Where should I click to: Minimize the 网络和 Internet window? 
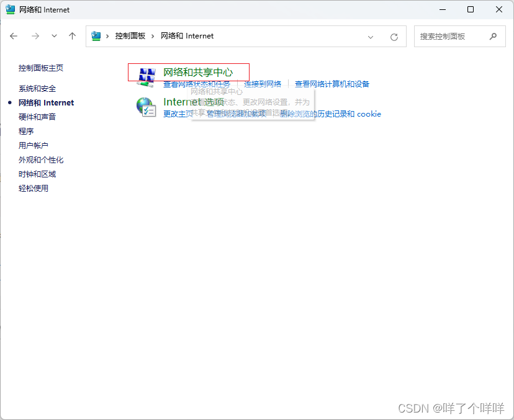[x=443, y=9]
